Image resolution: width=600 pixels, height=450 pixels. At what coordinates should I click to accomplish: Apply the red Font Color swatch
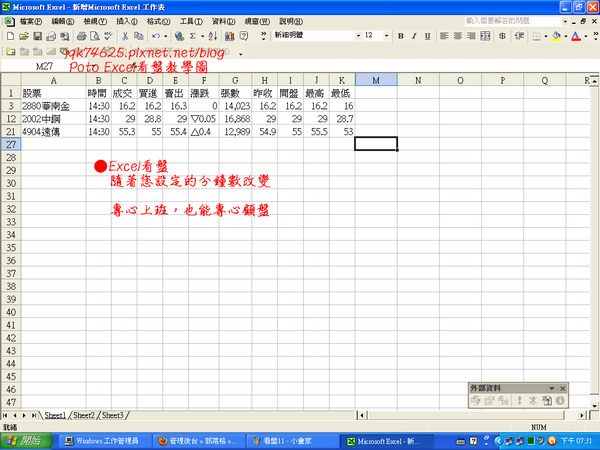pyautogui.click(x=576, y=36)
